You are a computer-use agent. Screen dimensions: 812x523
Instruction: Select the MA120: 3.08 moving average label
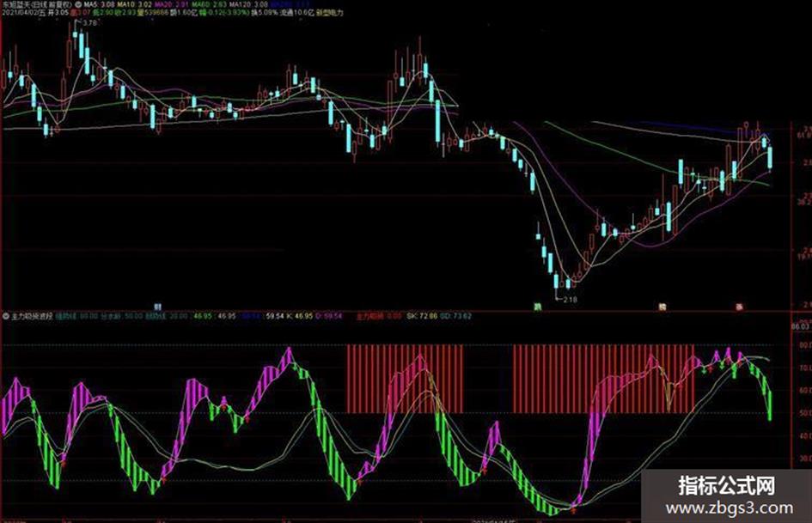(248, 4)
